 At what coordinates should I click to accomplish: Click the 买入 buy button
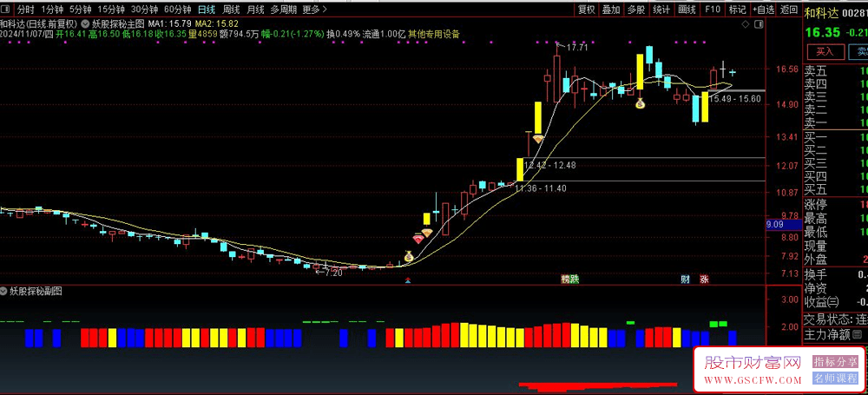pos(825,51)
